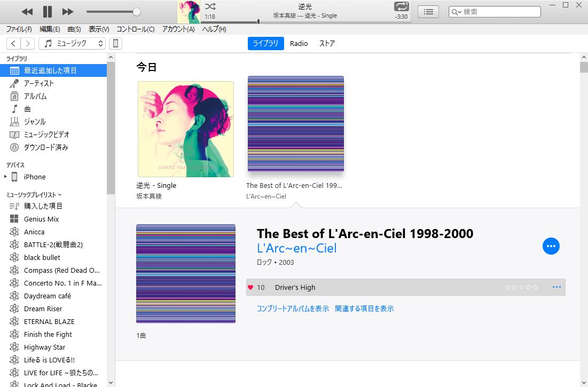The image size is (588, 387).
Task: Toggle shuffle playback icon
Action: point(210,7)
